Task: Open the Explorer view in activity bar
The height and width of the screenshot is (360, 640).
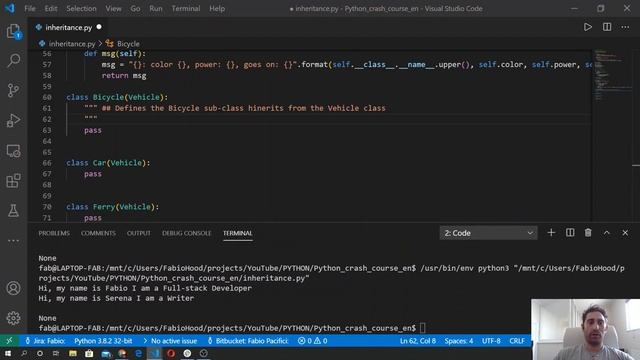Action: [x=13, y=31]
